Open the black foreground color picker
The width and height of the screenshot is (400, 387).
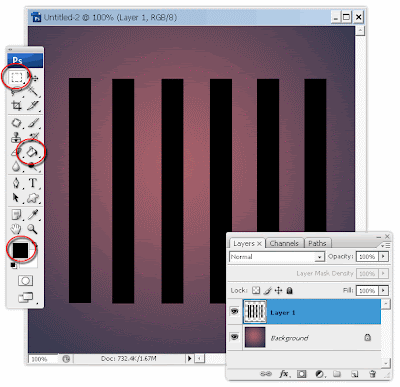click(20, 250)
